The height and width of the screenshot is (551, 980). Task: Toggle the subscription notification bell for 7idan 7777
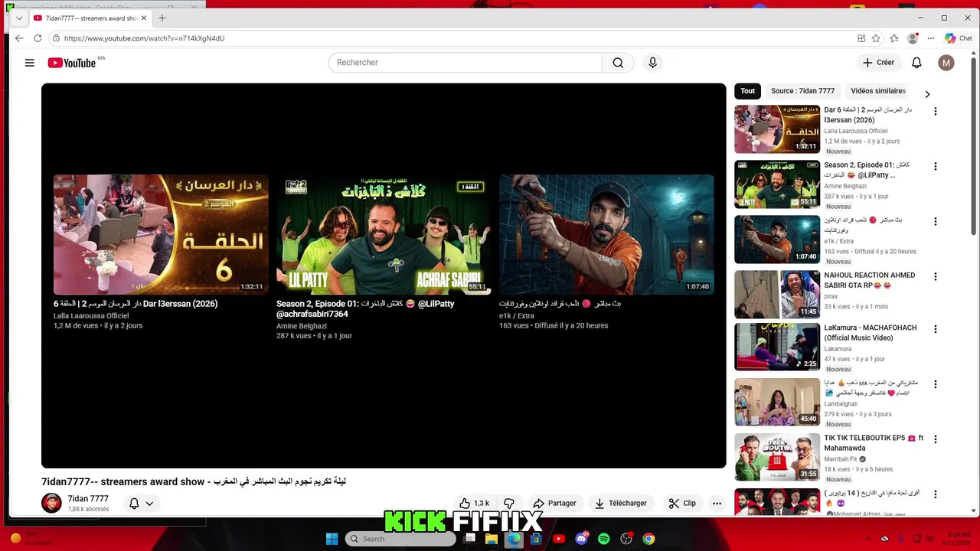tap(134, 503)
